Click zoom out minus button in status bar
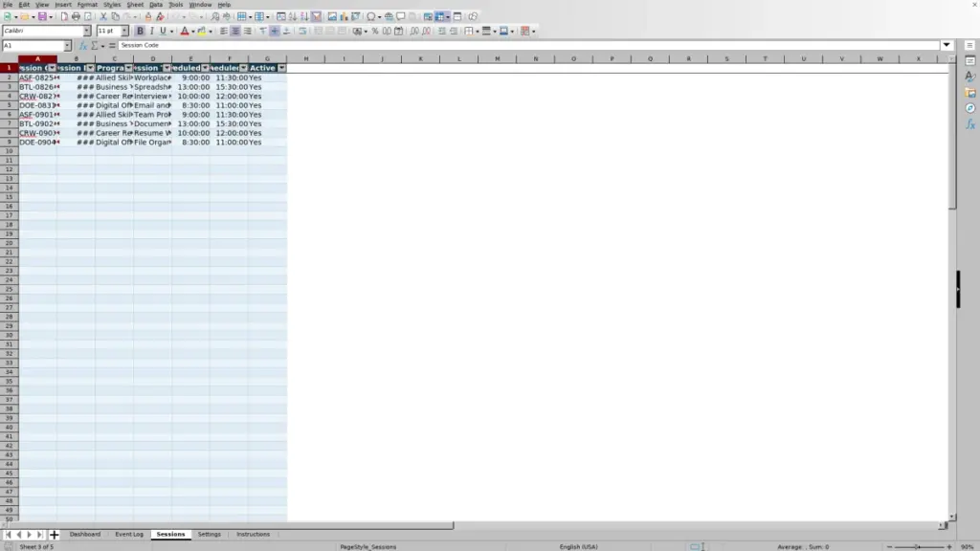 [x=889, y=546]
